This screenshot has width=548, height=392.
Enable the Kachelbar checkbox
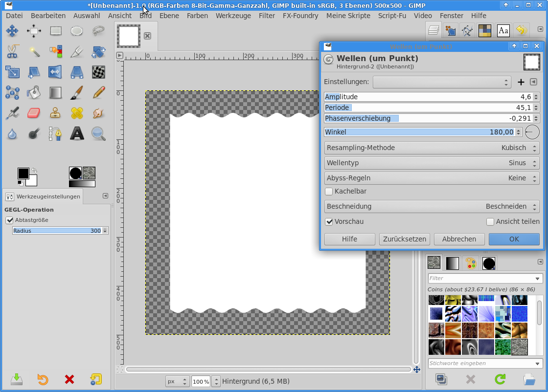[x=329, y=192]
